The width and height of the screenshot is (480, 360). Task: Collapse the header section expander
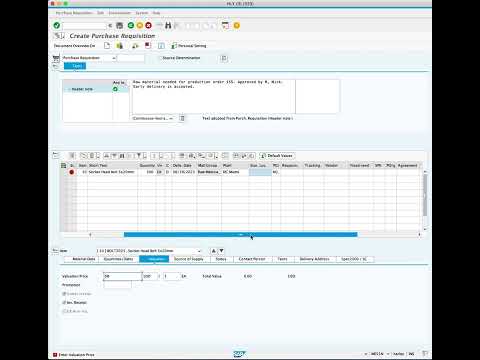(55, 66)
